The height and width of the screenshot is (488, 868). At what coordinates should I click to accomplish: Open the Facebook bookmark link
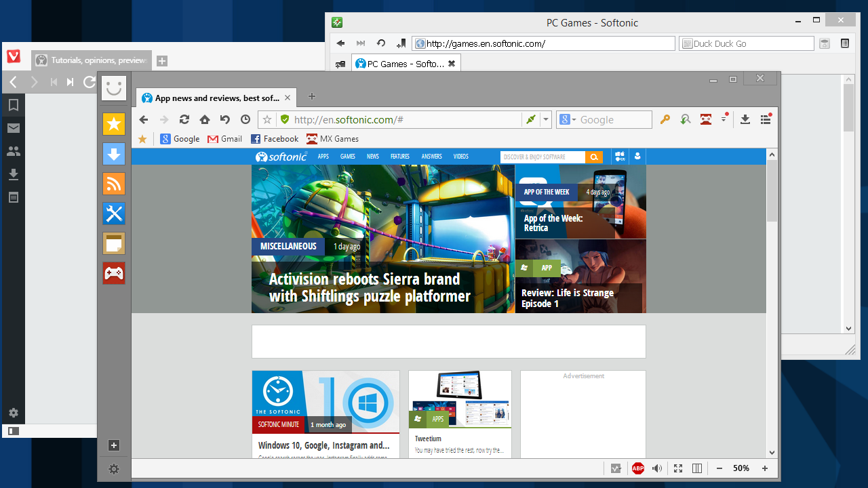click(x=275, y=139)
